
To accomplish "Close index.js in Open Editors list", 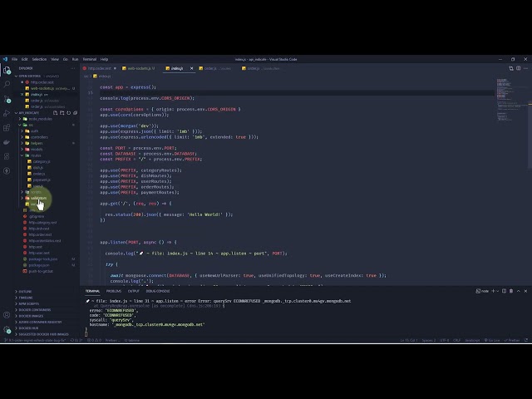I will 22,94.
